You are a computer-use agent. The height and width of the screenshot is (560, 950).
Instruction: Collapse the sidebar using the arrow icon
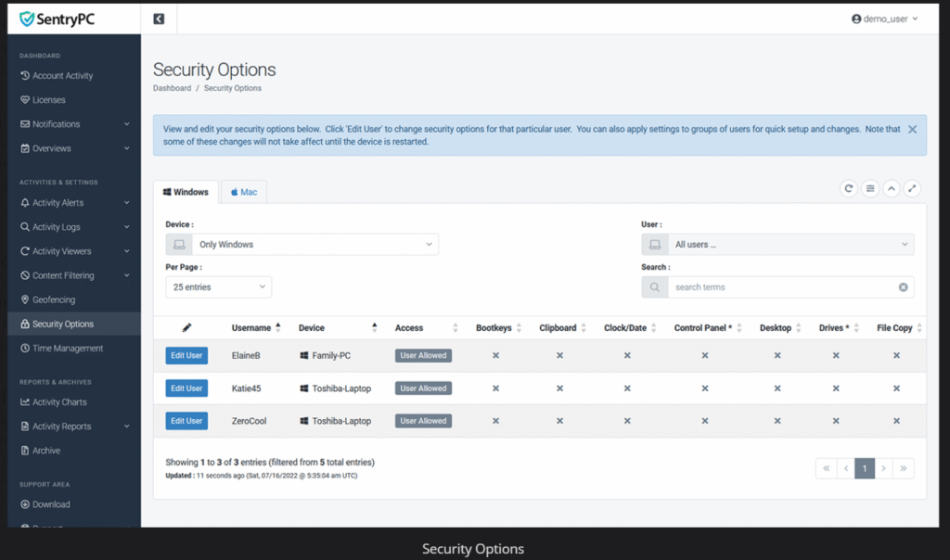pos(159,18)
